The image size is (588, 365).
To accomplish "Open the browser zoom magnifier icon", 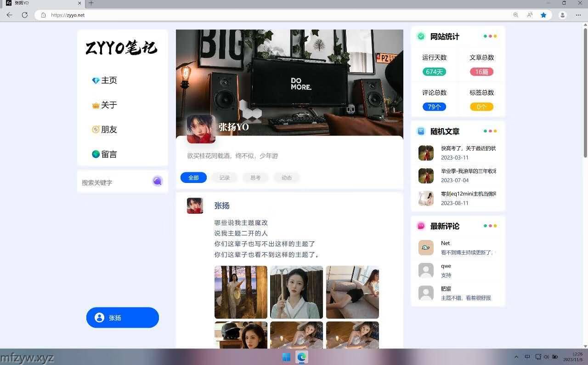I will pos(516,15).
